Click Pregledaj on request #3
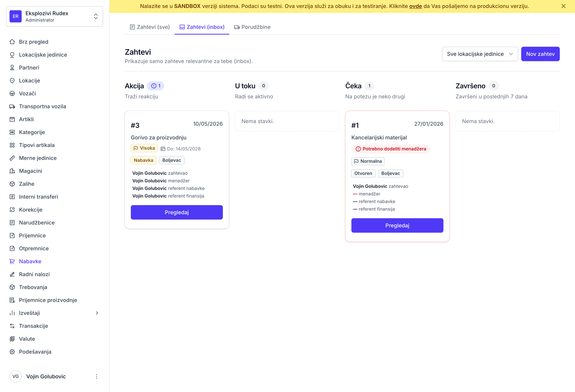The height and width of the screenshot is (392, 575). (x=177, y=212)
